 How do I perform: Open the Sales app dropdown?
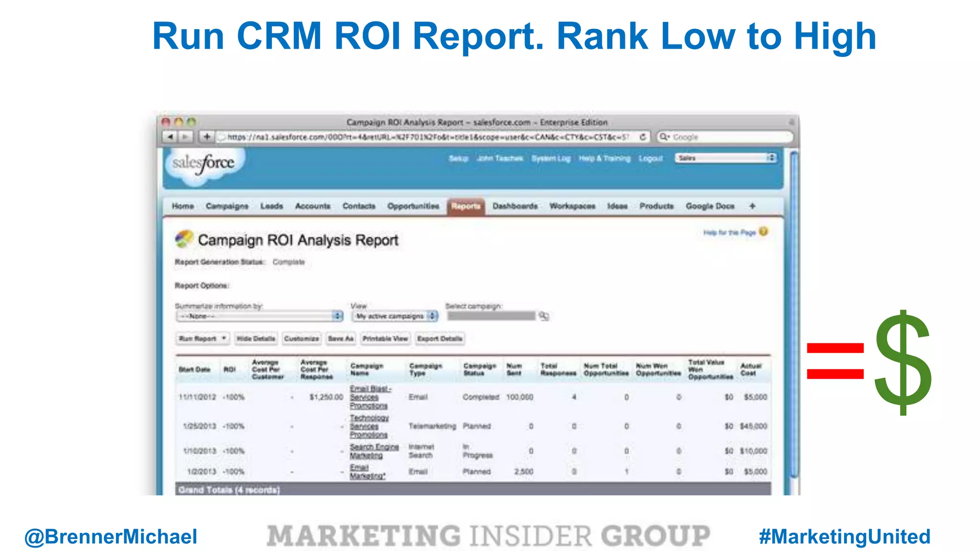click(725, 158)
